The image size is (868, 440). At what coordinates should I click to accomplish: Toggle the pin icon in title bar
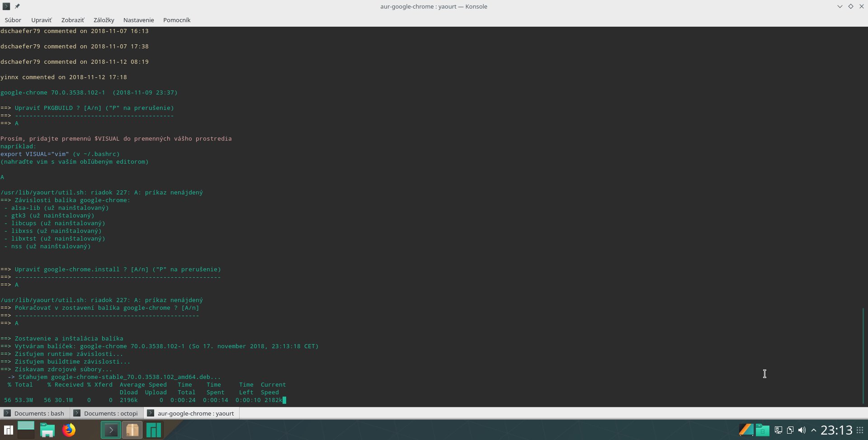point(17,6)
